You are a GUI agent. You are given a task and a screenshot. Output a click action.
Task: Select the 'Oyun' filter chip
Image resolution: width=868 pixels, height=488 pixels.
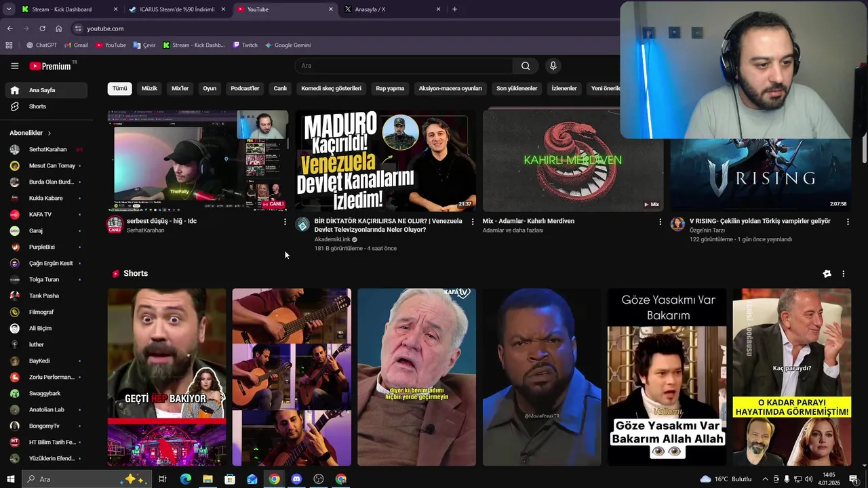(210, 89)
